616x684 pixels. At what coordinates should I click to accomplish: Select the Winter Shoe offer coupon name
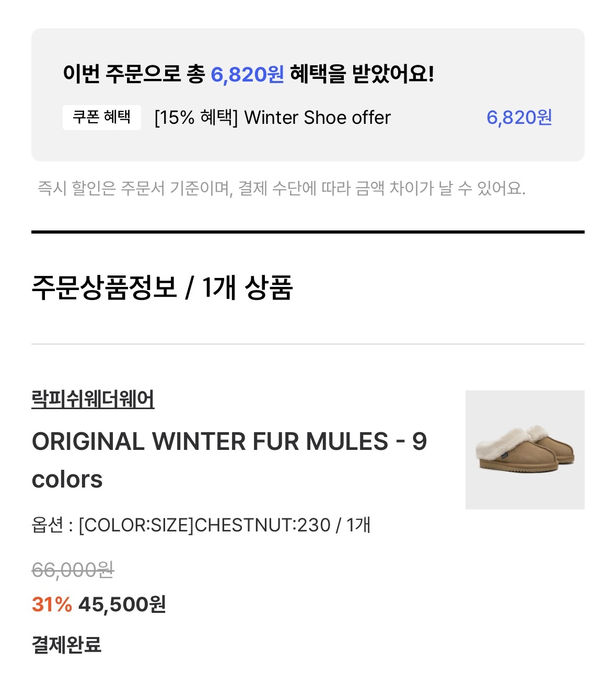tap(273, 118)
